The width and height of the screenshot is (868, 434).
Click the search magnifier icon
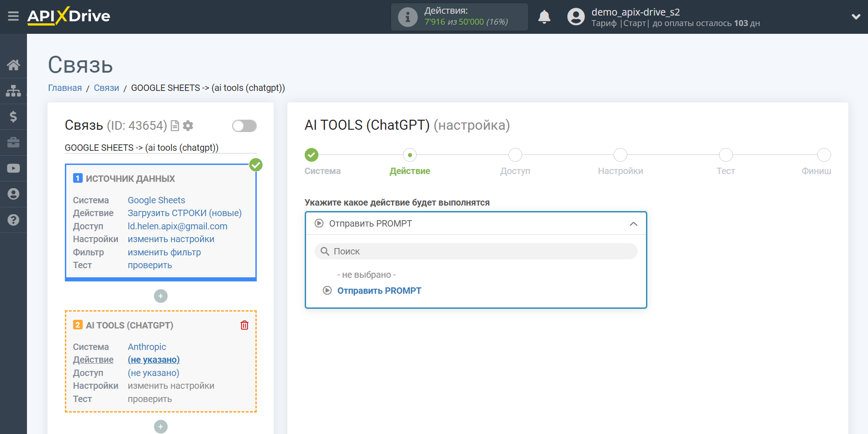coord(325,251)
